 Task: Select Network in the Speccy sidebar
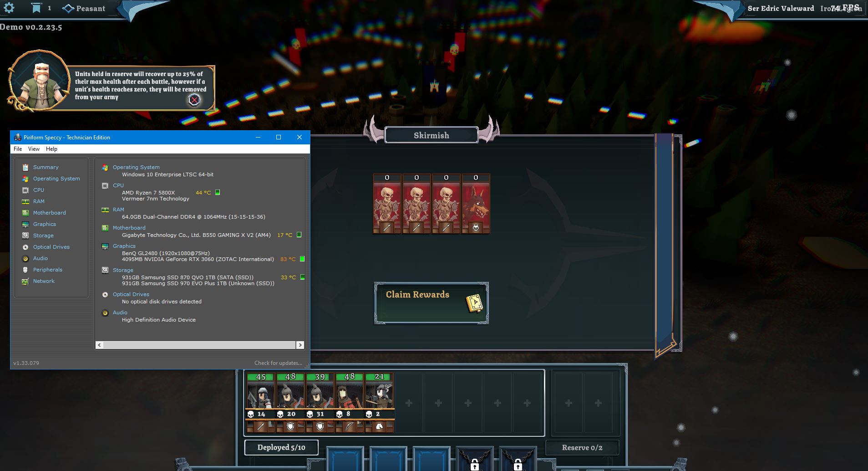point(44,281)
